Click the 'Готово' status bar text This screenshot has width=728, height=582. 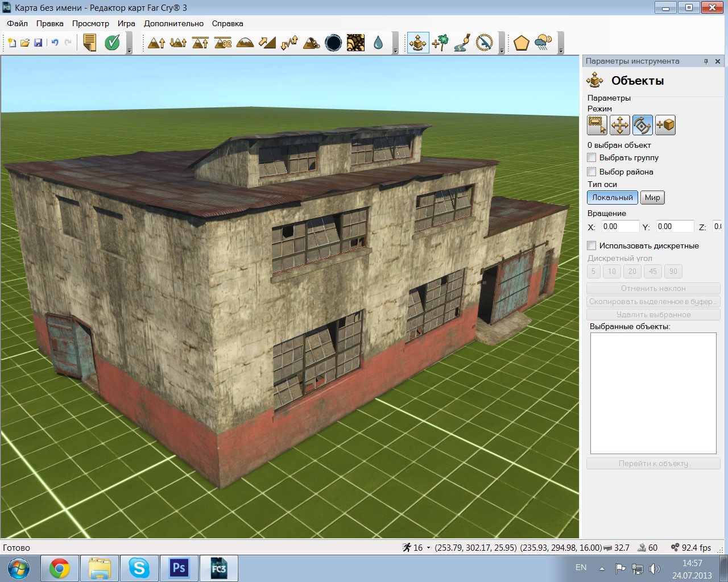(16, 548)
